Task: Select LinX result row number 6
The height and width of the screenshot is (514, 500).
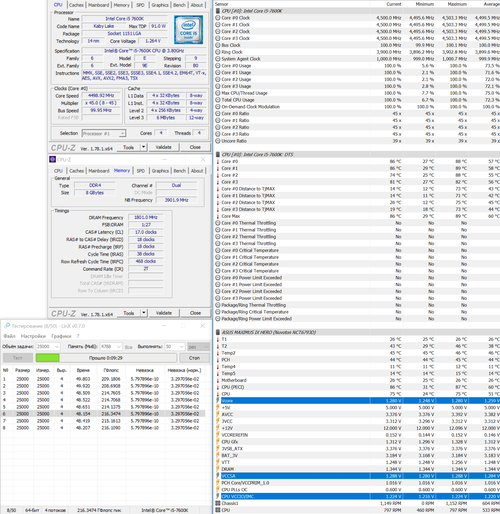Action: pos(103,414)
